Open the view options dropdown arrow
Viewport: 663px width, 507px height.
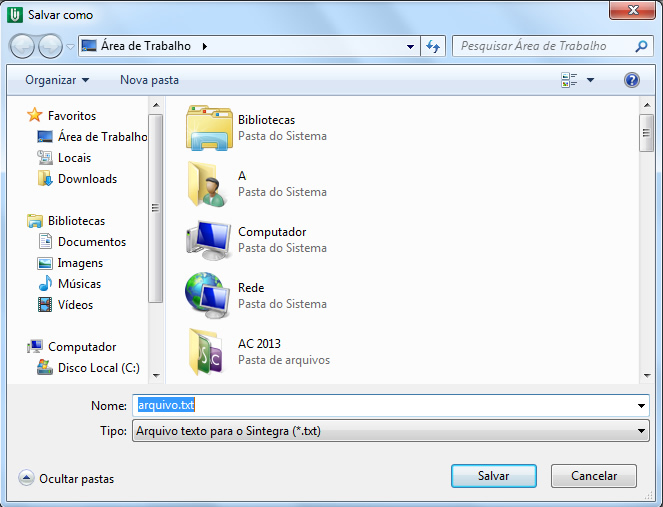click(590, 80)
